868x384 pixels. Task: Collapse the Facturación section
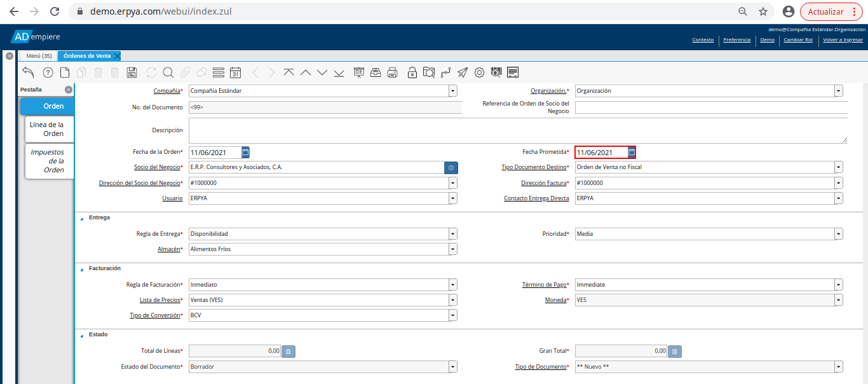81,269
